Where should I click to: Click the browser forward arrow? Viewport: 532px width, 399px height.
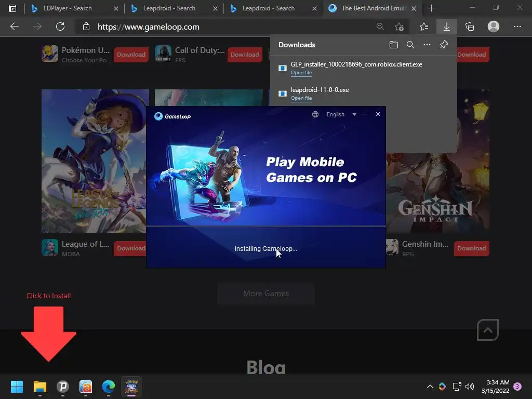[37, 26]
